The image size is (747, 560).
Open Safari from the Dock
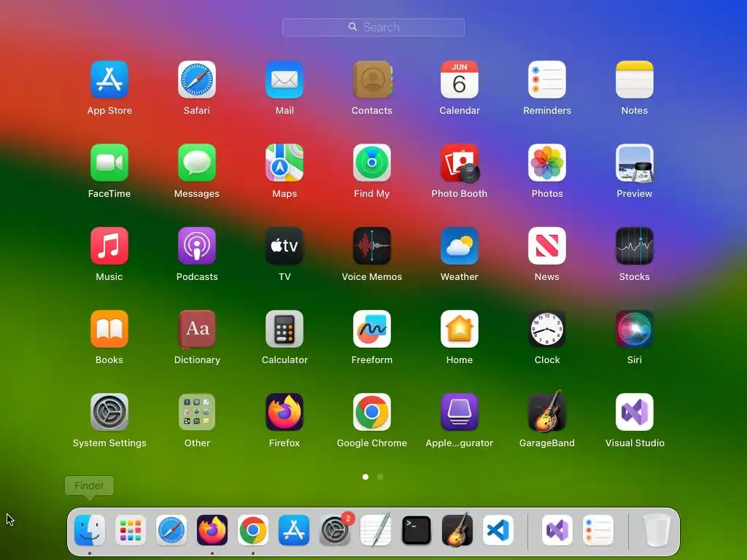pos(171,530)
